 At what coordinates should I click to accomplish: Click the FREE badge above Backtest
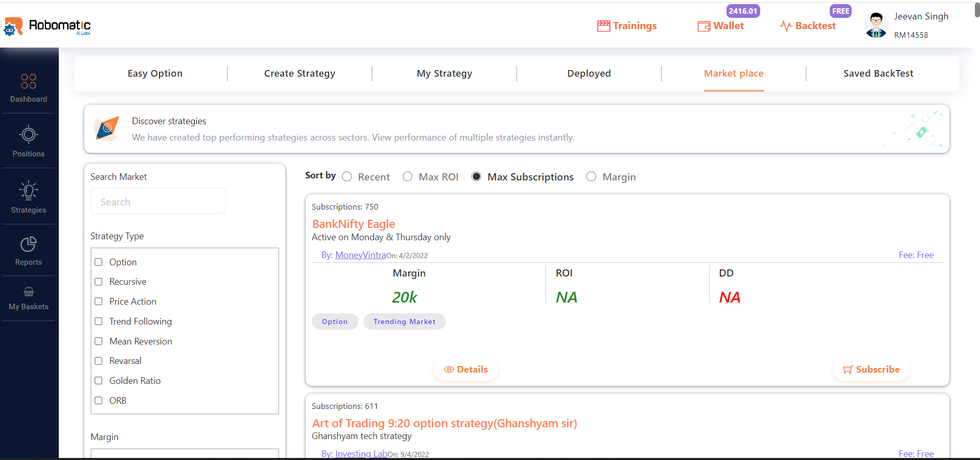click(x=840, y=11)
